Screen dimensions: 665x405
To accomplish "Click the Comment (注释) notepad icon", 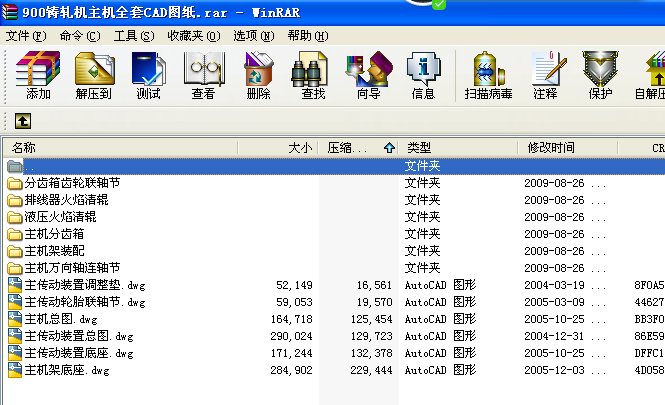I will click(549, 69).
